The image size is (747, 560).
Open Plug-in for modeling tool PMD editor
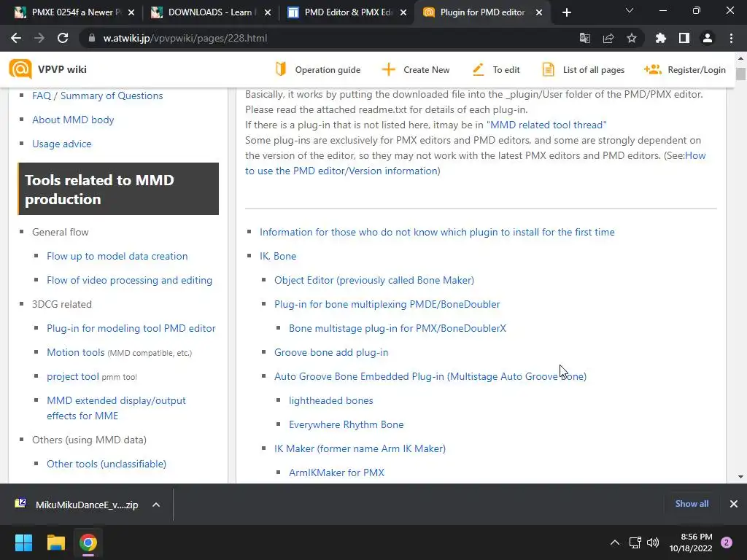131,328
